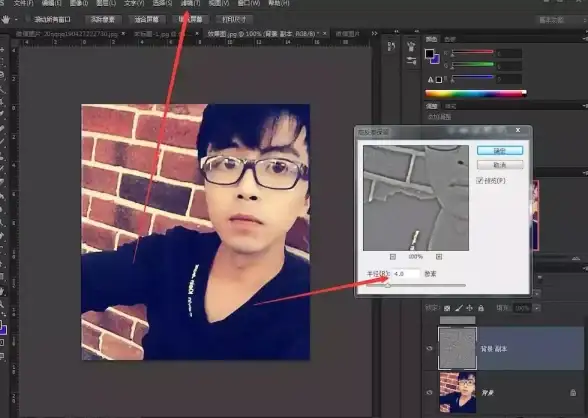Toggle the 滚动所有窗口 scroll all windows checkbox

(x=28, y=19)
